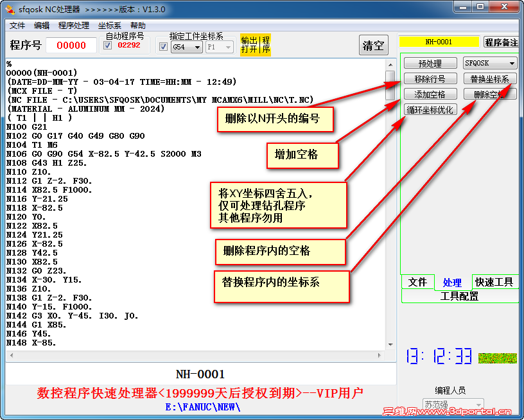Viewport: 524px width, 420px height.
Task: Click the line N108 G43 H1 Z25.
Action: [46, 163]
